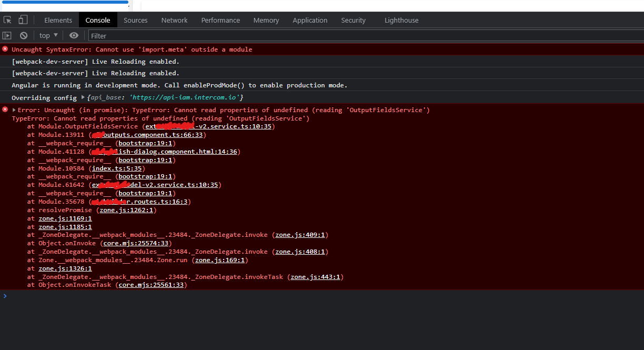Select the 'Cannot use import.meta' error message

pyautogui.click(x=132, y=49)
